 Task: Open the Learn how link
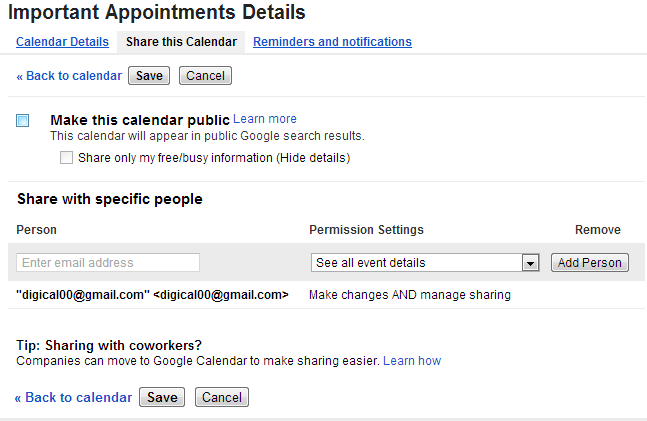412,360
